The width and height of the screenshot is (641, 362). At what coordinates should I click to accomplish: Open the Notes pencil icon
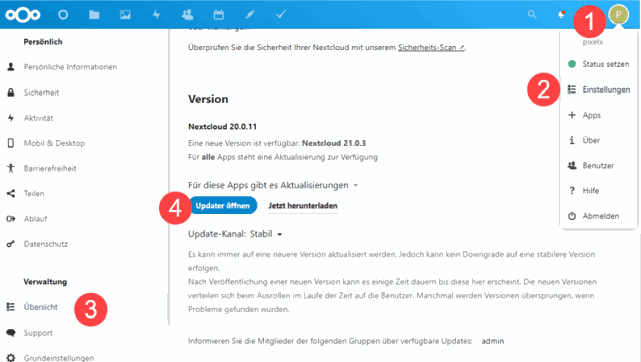tap(250, 15)
